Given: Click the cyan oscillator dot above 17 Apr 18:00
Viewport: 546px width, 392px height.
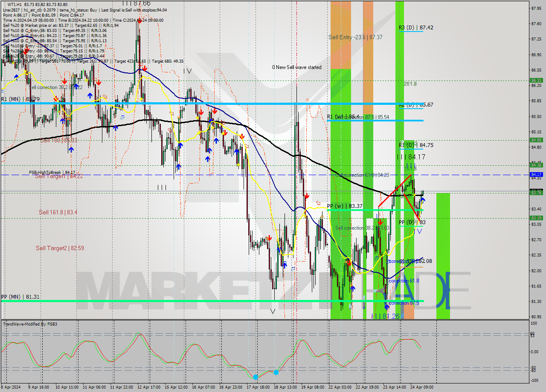Looking at the screenshot, I should point(256,377).
